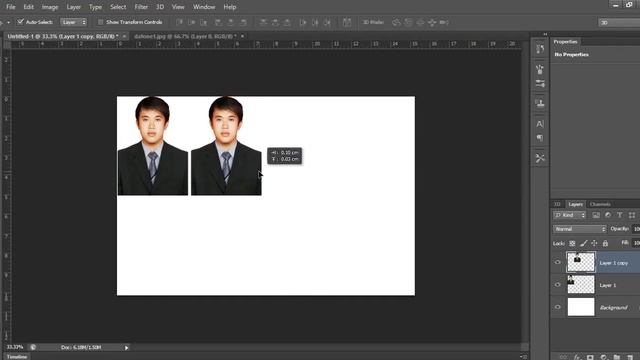Filter layers by shape layers icon
Screen dimensions: 640x360
pyautogui.click(x=632, y=215)
